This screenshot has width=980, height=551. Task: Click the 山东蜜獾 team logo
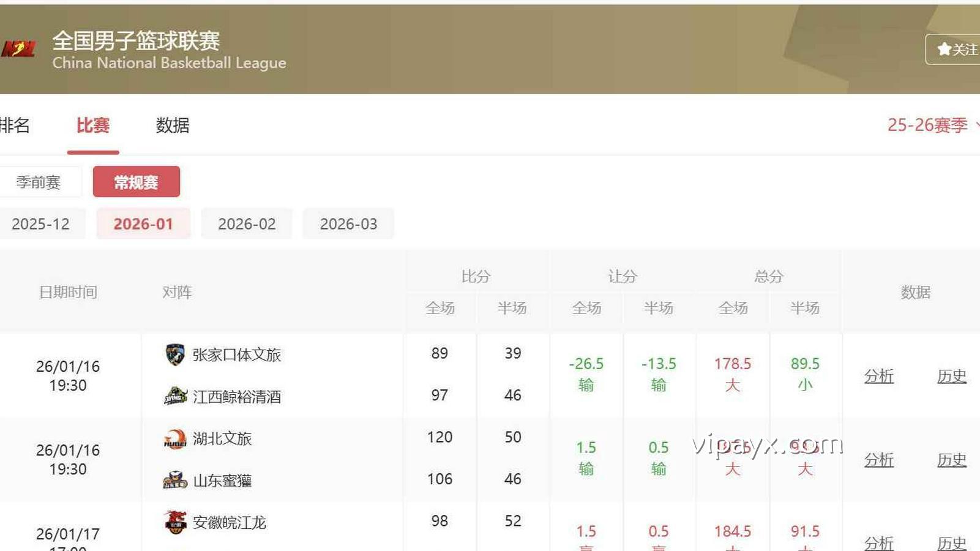click(174, 479)
